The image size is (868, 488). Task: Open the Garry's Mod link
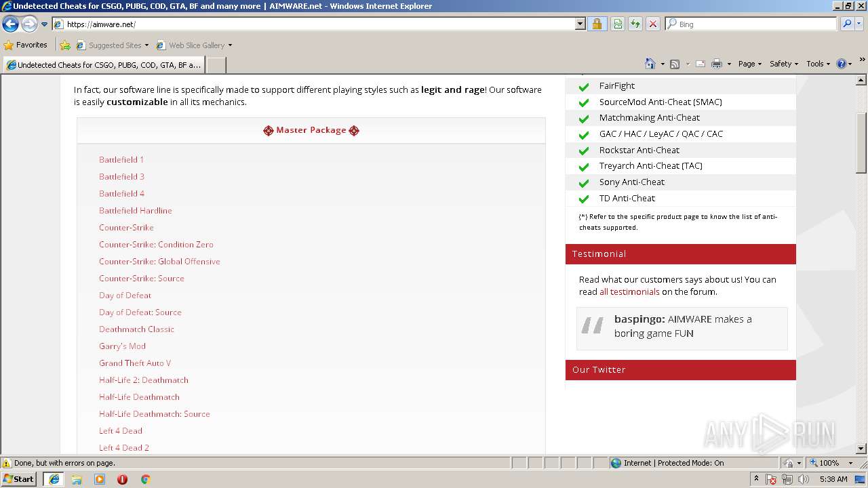(122, 346)
